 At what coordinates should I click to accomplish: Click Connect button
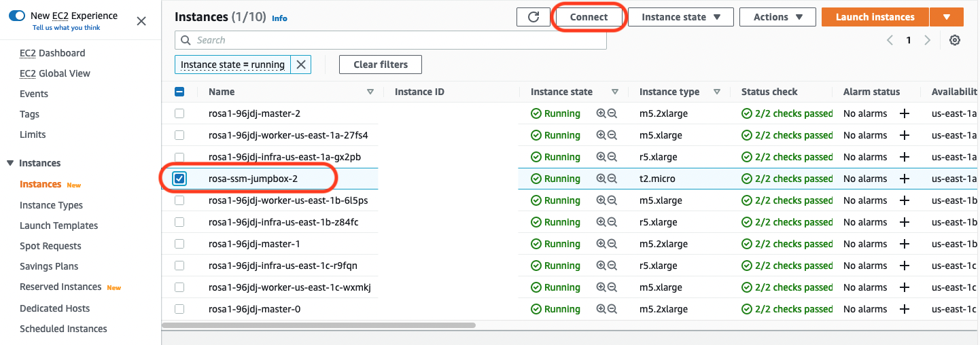coord(589,17)
